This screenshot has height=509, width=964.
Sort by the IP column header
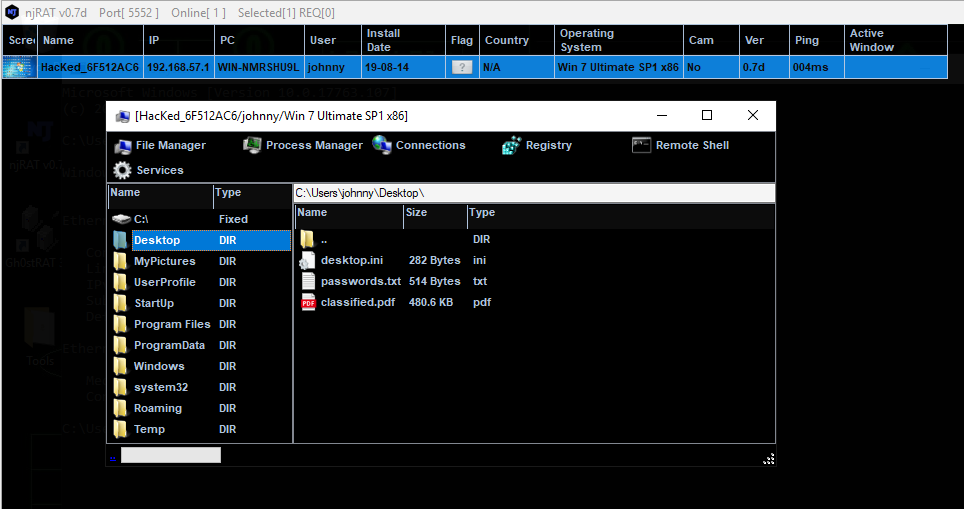[180, 40]
